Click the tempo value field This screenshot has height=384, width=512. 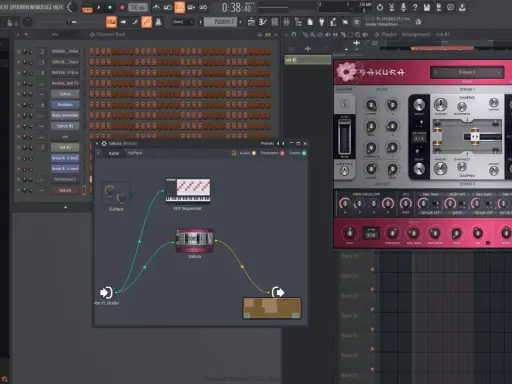pyautogui.click(x=138, y=7)
